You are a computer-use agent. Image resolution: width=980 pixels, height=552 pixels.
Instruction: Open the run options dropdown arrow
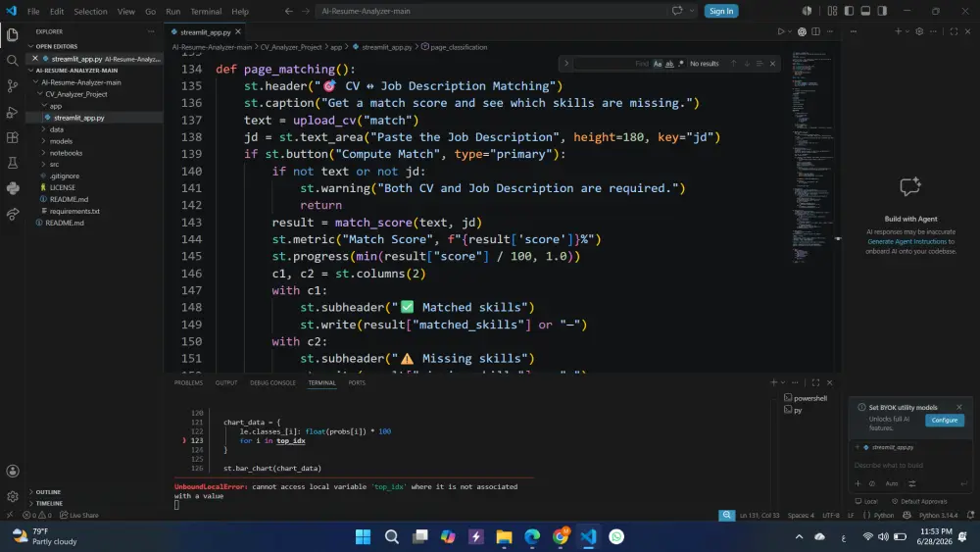click(x=790, y=31)
